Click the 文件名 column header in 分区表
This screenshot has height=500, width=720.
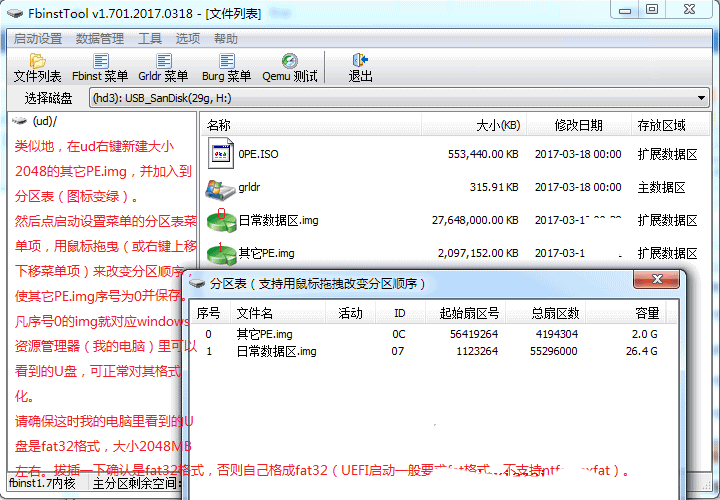click(277, 313)
